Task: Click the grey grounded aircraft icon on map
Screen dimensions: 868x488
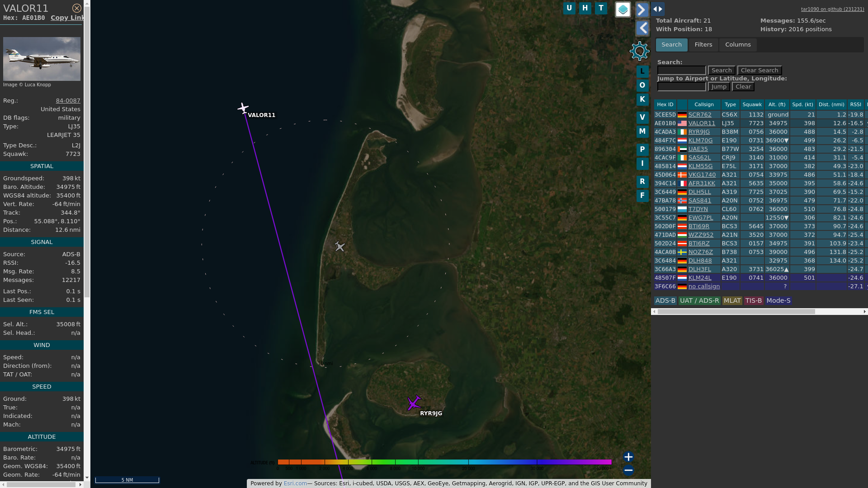Action: click(340, 246)
